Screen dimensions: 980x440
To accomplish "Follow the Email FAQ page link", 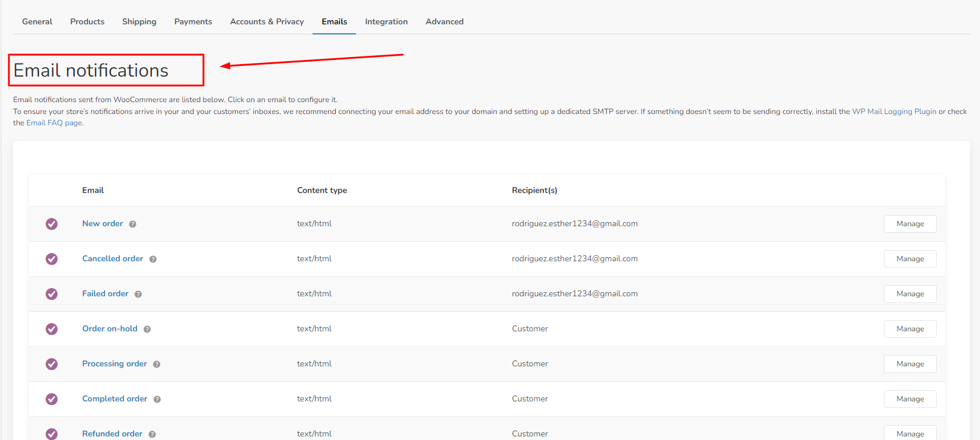I will [54, 123].
